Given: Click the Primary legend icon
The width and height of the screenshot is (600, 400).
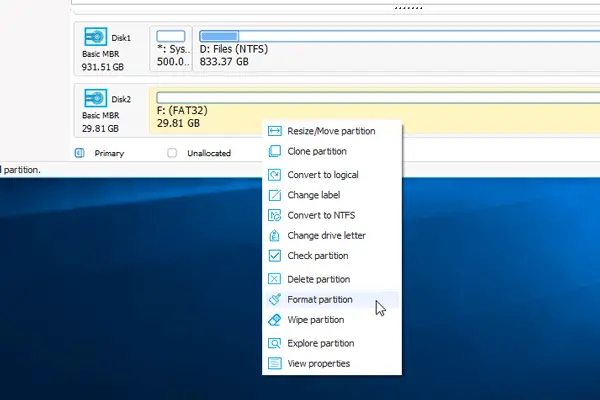Looking at the screenshot, I should 79,153.
